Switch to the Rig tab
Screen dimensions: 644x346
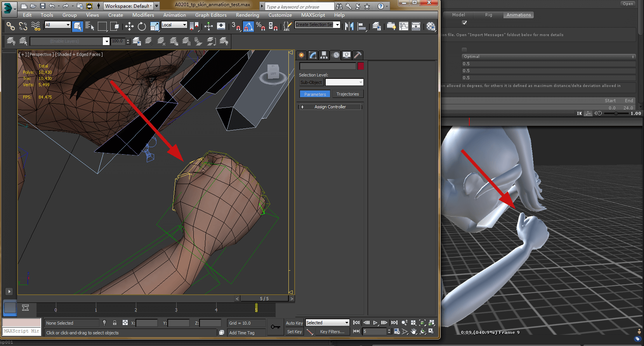tap(488, 15)
